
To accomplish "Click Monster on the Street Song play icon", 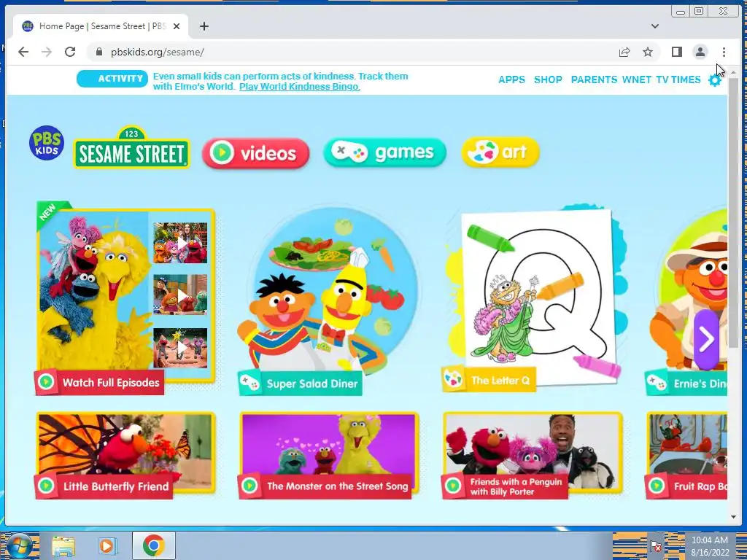I will click(x=249, y=486).
